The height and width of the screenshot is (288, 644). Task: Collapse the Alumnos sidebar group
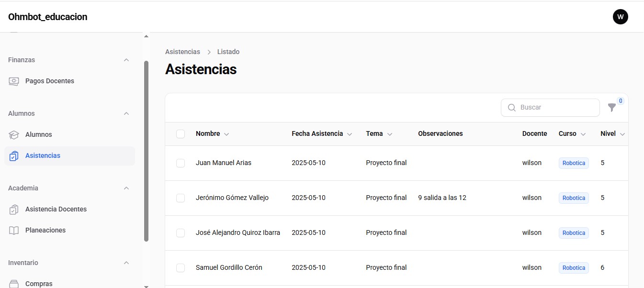(126, 113)
